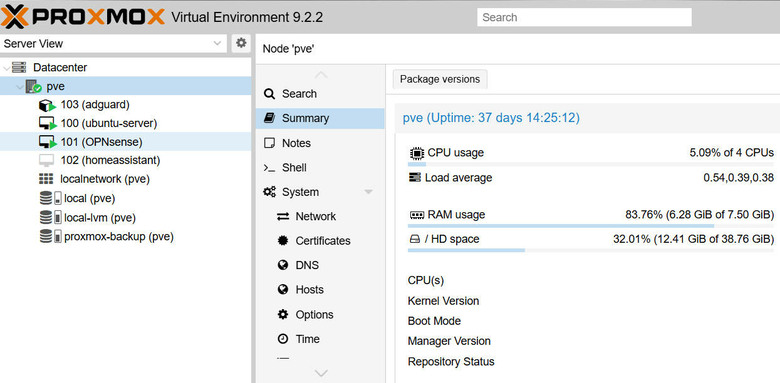Click the RAM usage memory icon
The image size is (780, 383).
[417, 215]
